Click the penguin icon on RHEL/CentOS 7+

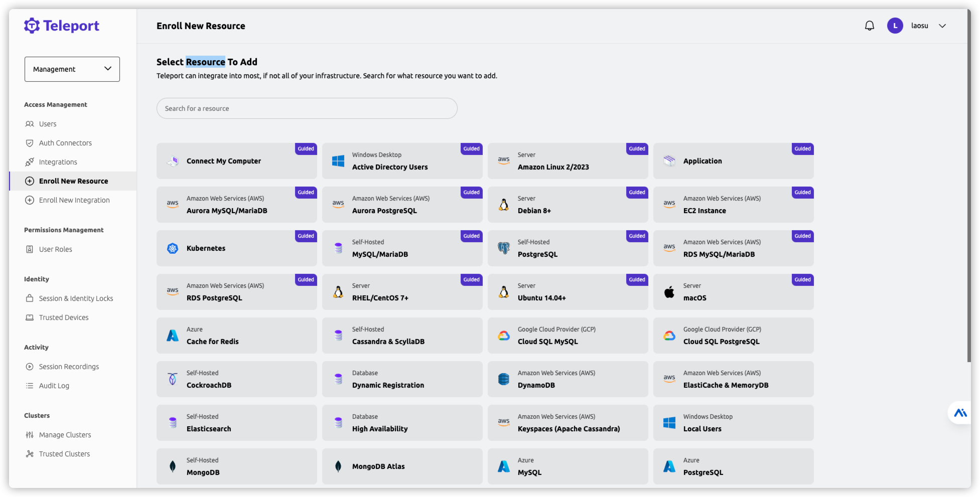pyautogui.click(x=338, y=292)
